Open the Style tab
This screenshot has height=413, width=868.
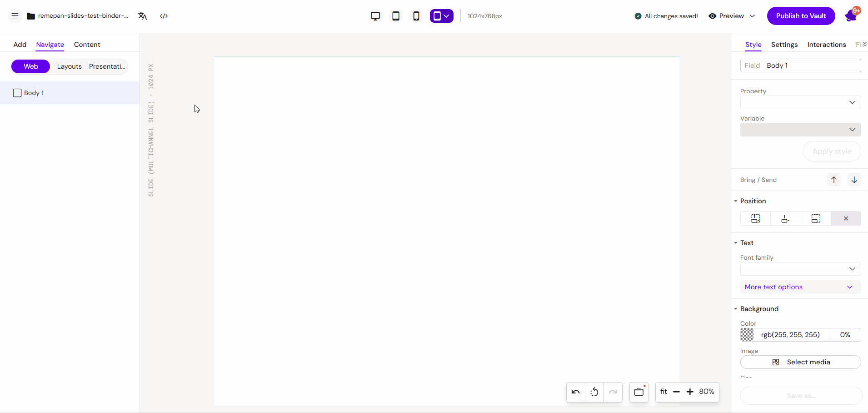point(753,45)
